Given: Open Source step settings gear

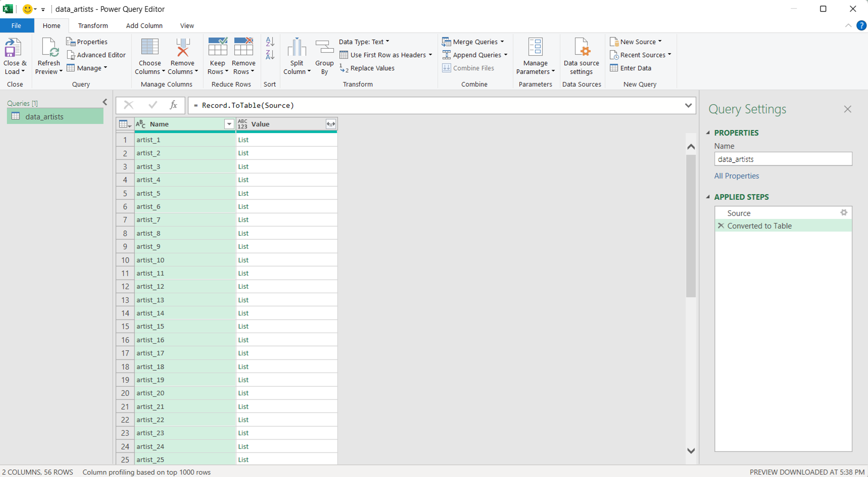Looking at the screenshot, I should [x=844, y=213].
